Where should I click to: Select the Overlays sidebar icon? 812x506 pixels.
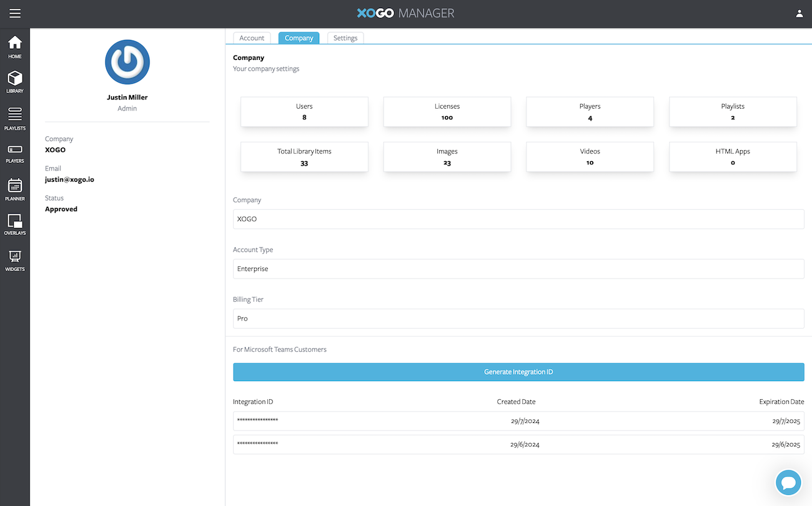pos(14,224)
